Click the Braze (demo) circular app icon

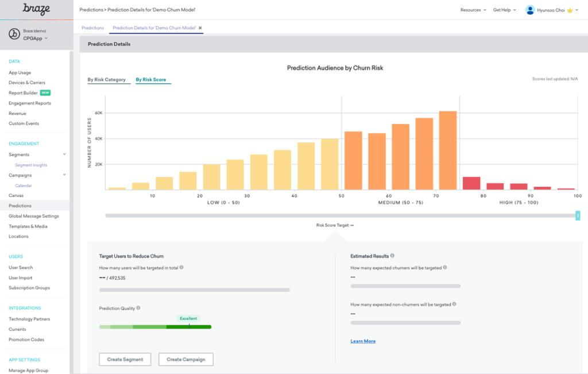click(x=14, y=34)
